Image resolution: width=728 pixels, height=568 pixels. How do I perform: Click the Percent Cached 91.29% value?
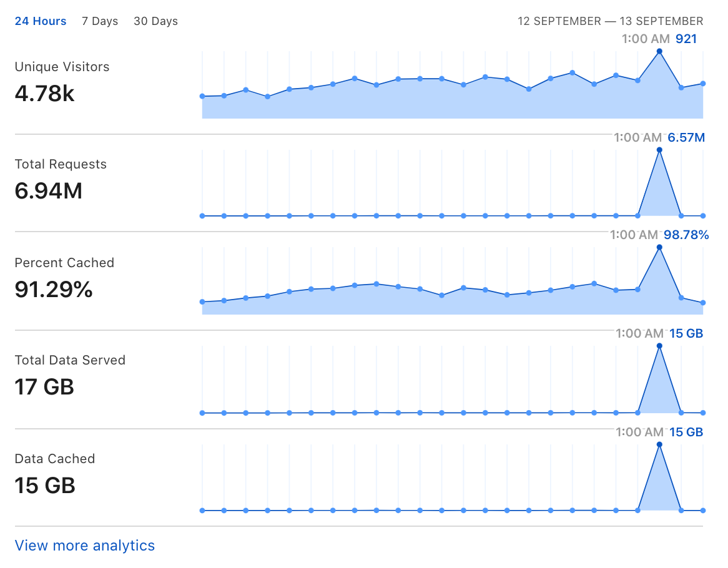[54, 290]
